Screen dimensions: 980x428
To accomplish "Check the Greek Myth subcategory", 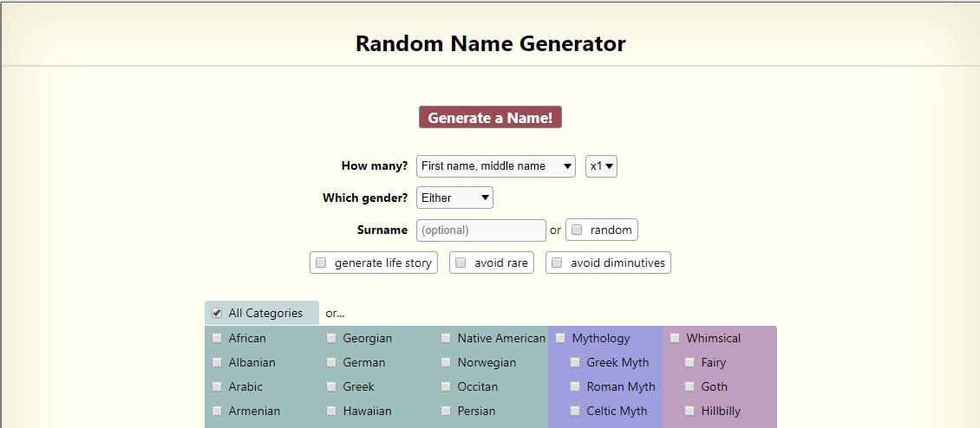I will click(575, 362).
